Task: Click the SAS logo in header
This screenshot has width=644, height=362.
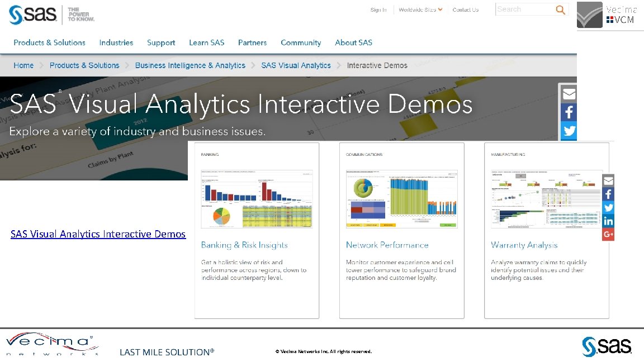Action: 33,15
